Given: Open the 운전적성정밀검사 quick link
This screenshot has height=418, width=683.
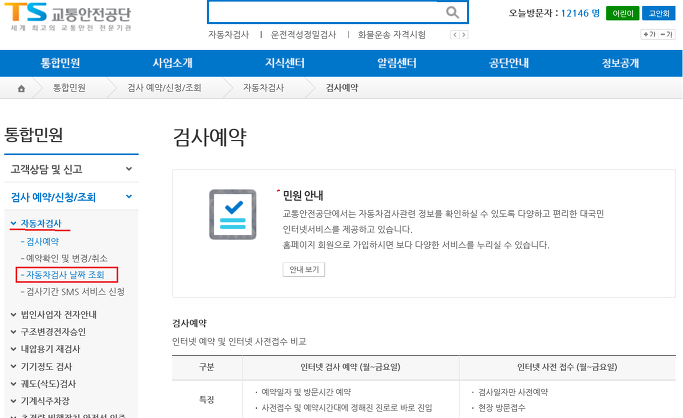Looking at the screenshot, I should click(303, 35).
